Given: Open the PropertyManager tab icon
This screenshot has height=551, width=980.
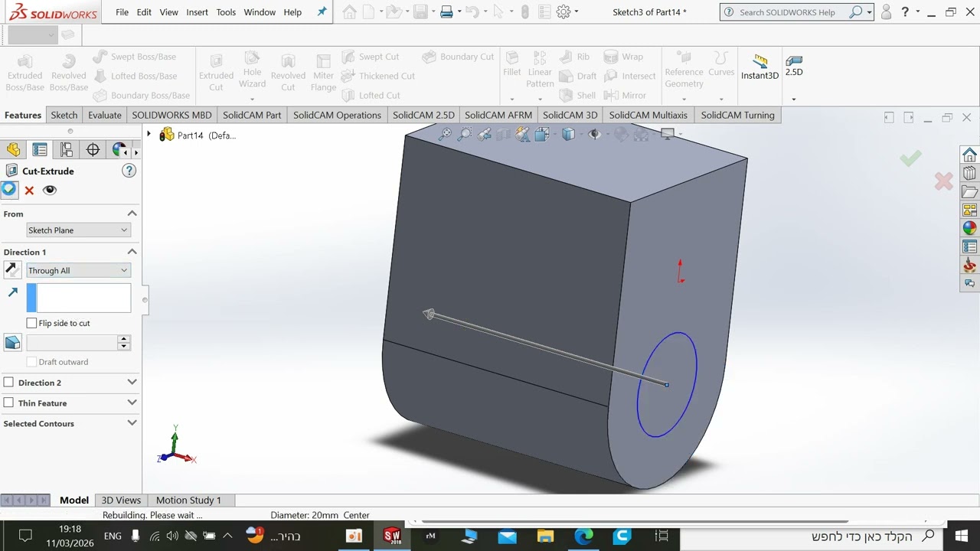Looking at the screenshot, I should click(40, 150).
